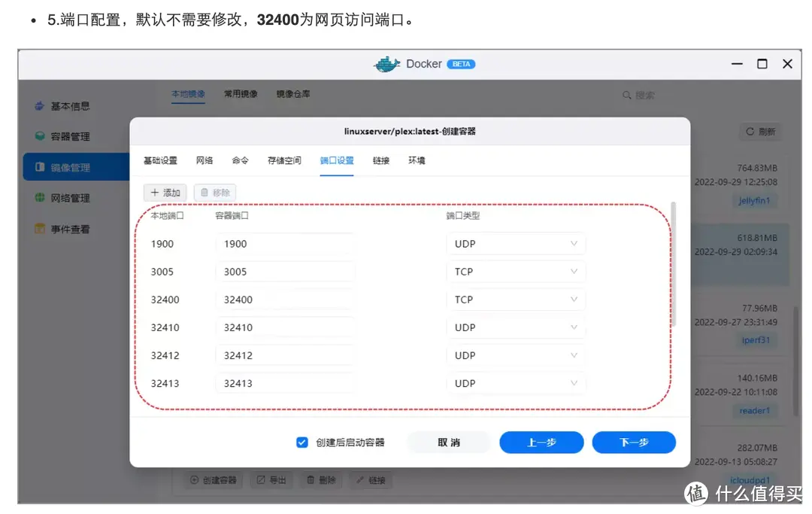Switch to the 环境 tab
The height and width of the screenshot is (514, 812).
point(417,160)
